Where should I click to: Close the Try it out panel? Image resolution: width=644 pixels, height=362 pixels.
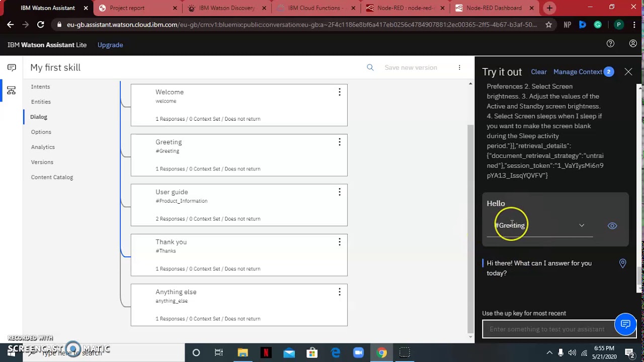tap(628, 72)
